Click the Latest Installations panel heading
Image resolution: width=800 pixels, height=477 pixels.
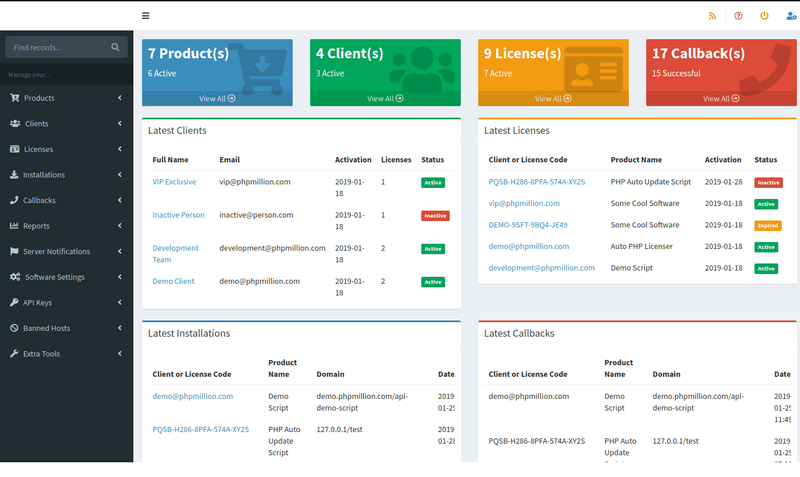(x=189, y=333)
